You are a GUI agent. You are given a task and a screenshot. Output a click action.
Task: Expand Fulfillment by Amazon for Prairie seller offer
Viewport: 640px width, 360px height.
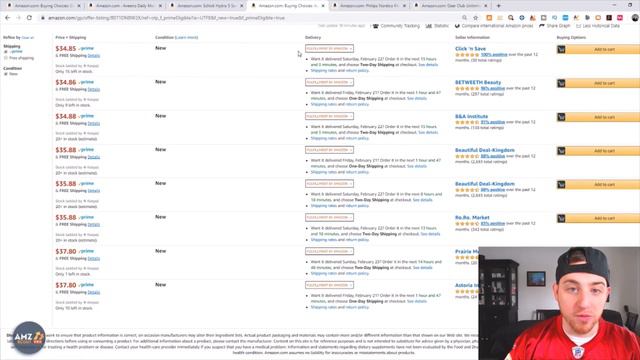point(329,251)
